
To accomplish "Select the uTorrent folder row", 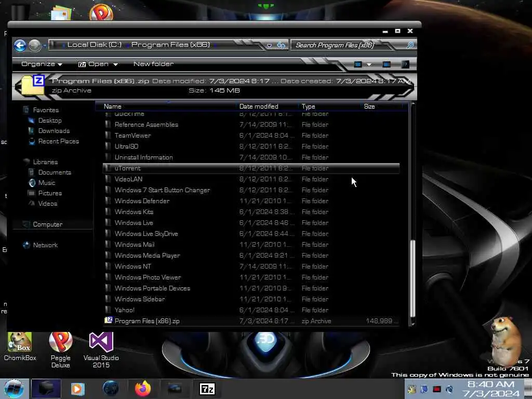I will pos(251,168).
